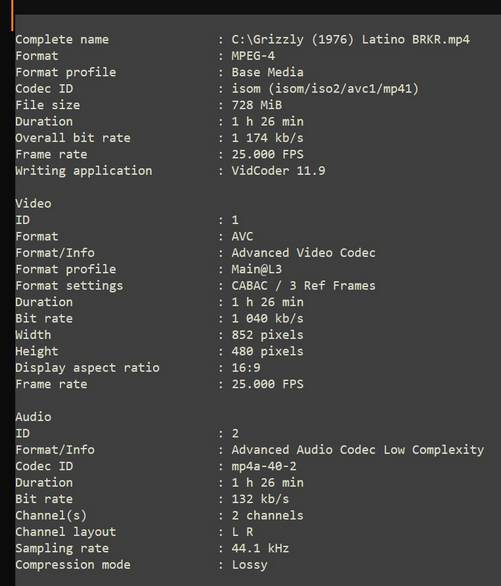This screenshot has width=501, height=586.
Task: Click the 'Audio' section heading
Action: [33, 417]
